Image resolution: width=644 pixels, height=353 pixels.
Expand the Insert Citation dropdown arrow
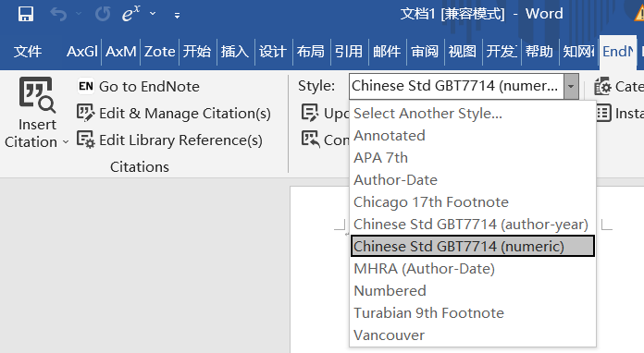(x=66, y=142)
